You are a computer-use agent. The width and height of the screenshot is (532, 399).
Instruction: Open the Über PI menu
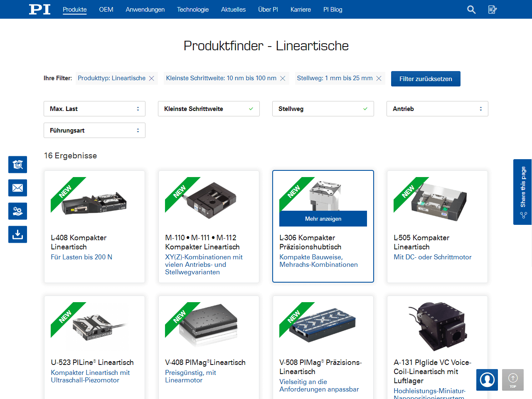click(x=268, y=10)
